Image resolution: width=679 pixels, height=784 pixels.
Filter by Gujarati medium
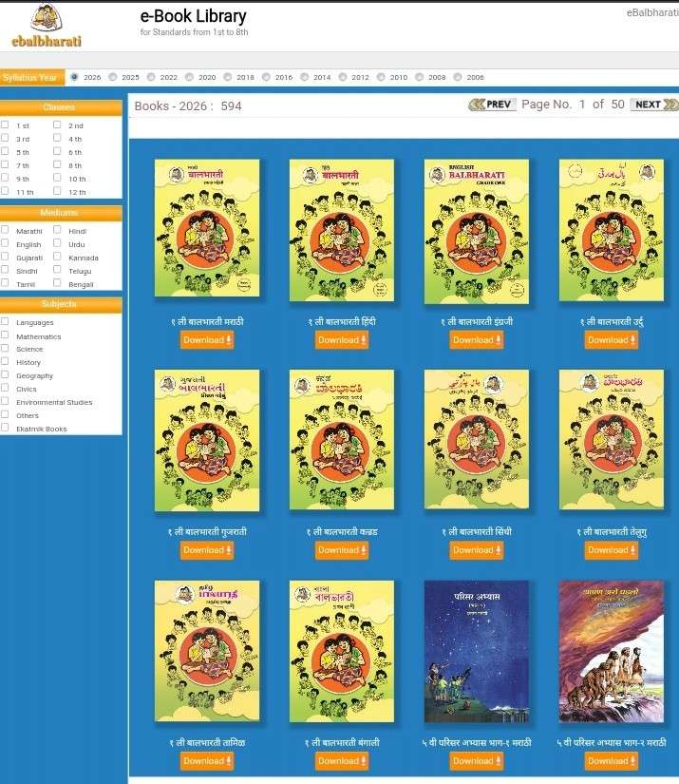[x=5, y=257]
